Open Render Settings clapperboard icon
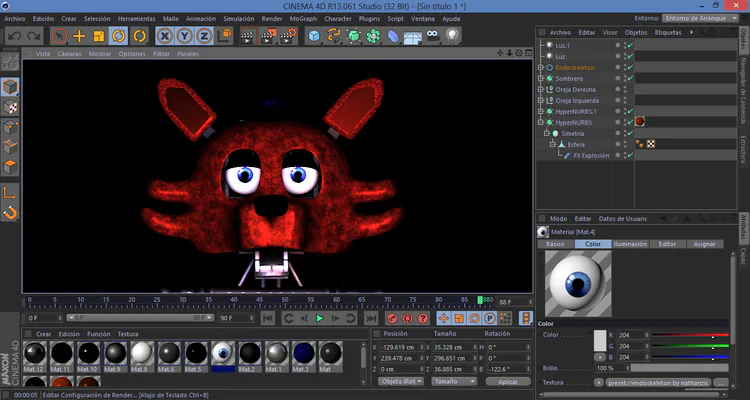The width and height of the screenshot is (750, 400). point(289,36)
